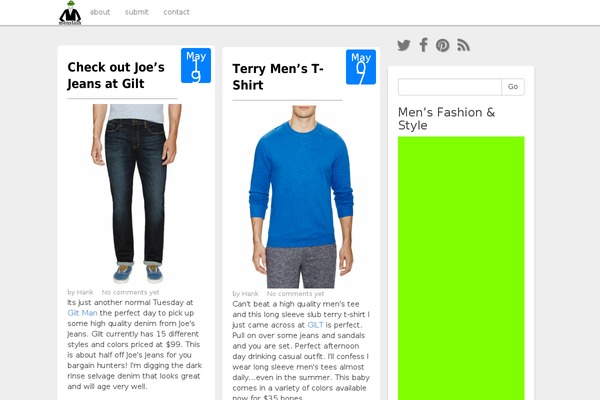Click the site logo man icon

tap(70, 13)
